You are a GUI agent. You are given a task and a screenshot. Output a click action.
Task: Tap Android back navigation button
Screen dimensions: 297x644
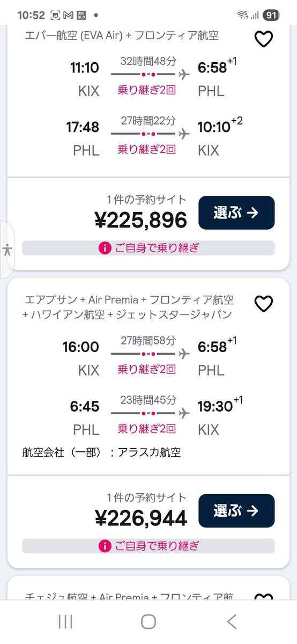232,622
